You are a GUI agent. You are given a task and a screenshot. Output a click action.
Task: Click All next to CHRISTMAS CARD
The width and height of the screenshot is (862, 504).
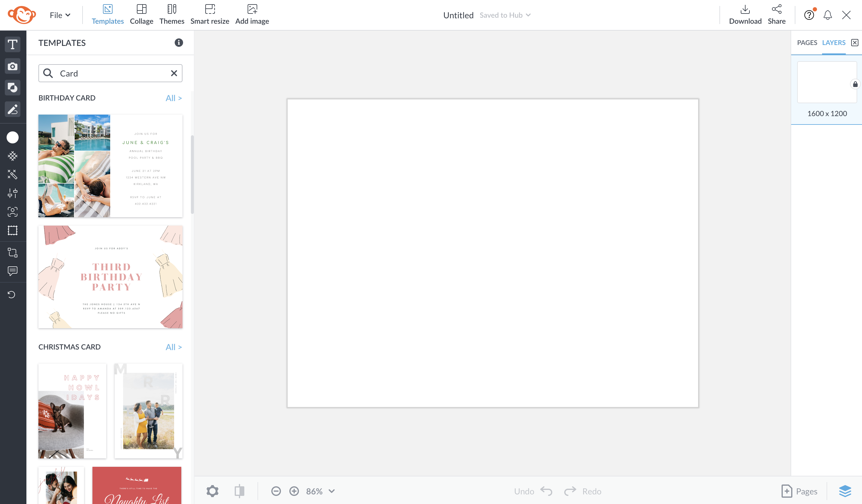174,347
